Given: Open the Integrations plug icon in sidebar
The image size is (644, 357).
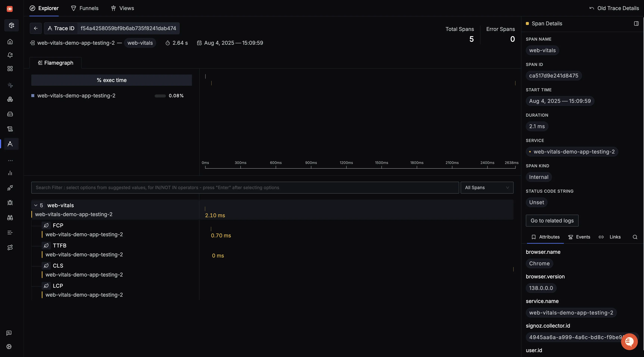Looking at the screenshot, I should [10, 188].
